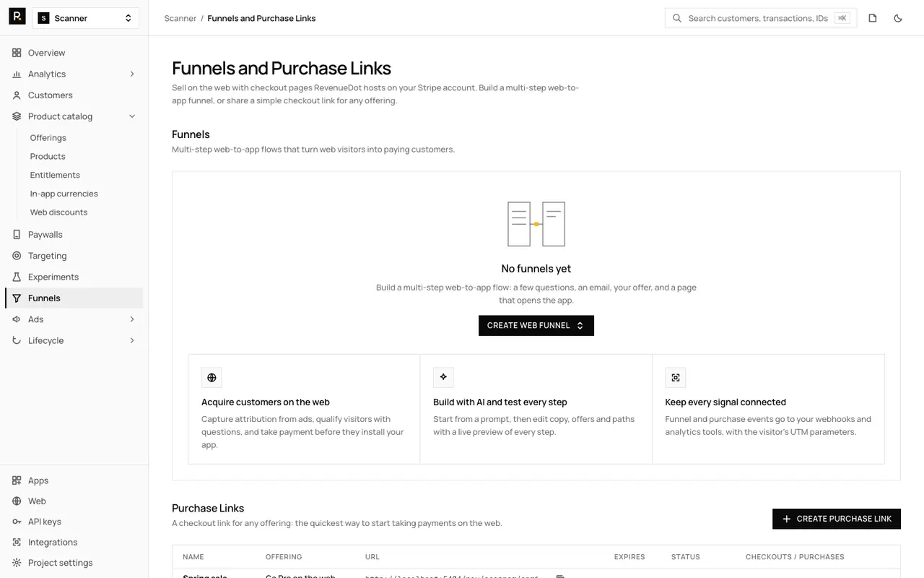Select Offerings under Product catalog
Image resolution: width=924 pixels, height=578 pixels.
(x=48, y=138)
